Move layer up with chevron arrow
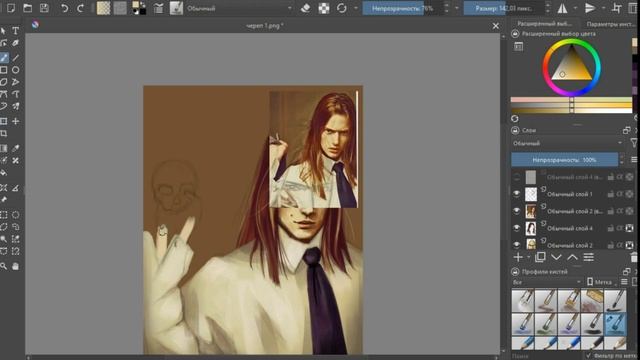Screen dimensions: 640x360 [x=572, y=257]
